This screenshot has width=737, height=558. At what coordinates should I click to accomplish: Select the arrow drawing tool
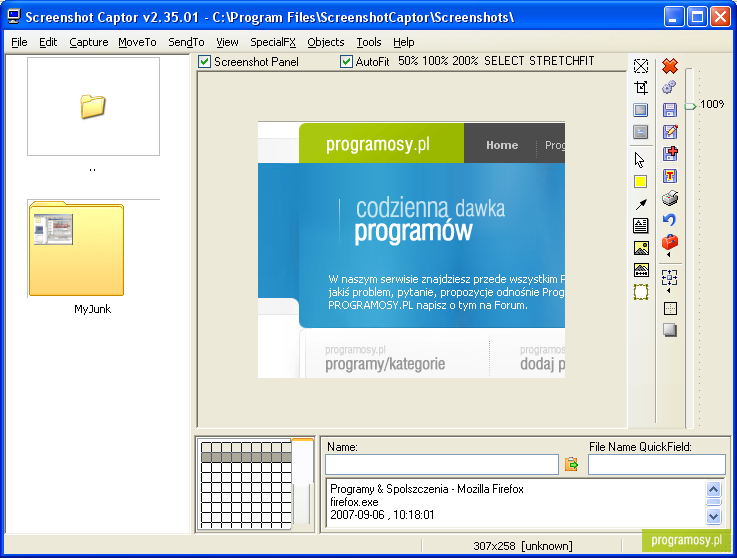[641, 204]
